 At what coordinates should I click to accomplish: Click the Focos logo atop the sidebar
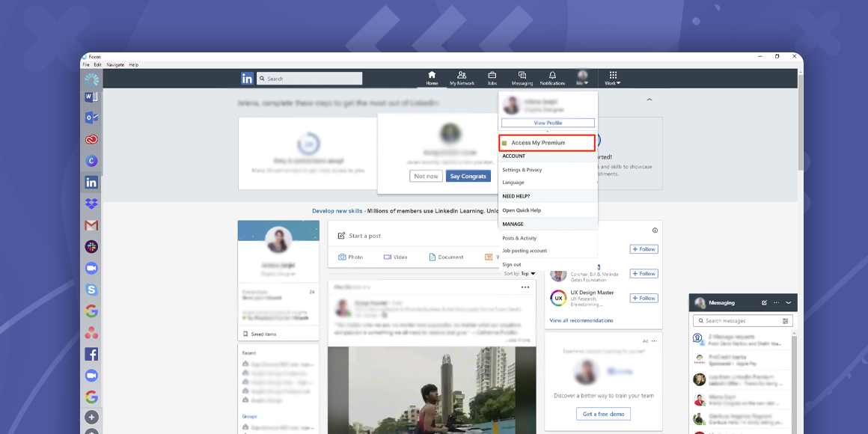pos(91,80)
